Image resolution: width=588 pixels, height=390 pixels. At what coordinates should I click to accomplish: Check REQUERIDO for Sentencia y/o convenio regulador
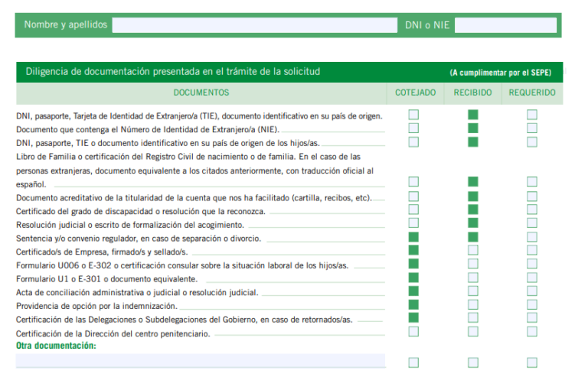(x=532, y=237)
